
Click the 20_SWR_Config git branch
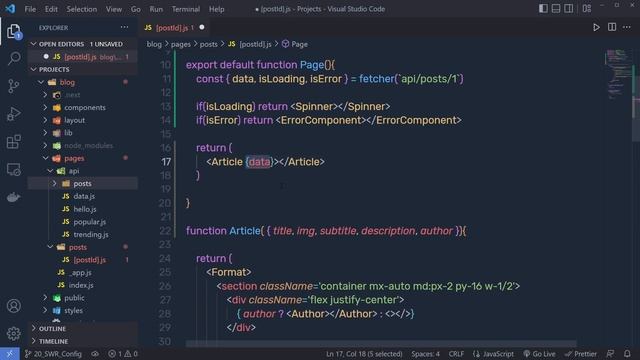point(53,354)
